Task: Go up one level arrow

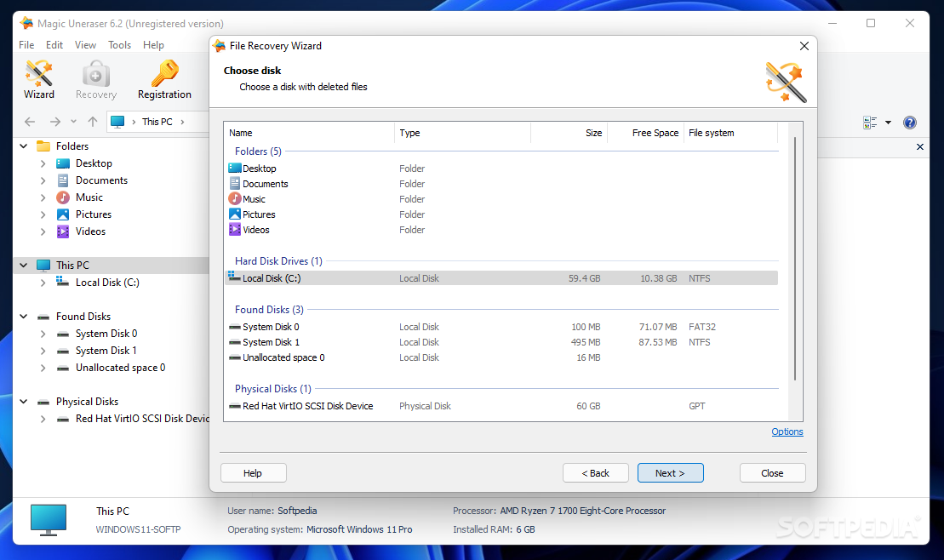Action: pos(92,122)
